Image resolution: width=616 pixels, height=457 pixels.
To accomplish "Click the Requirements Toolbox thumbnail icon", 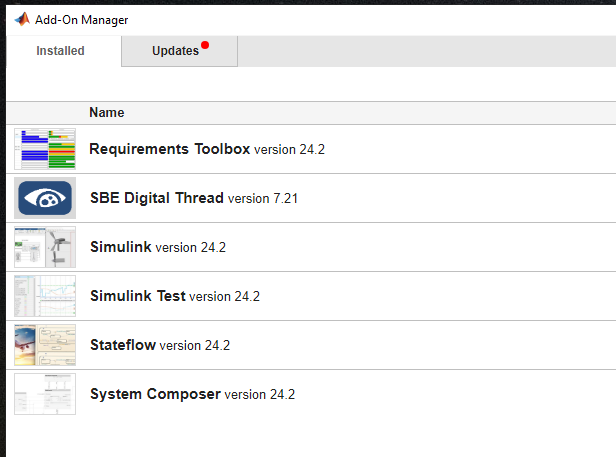I will [x=45, y=149].
